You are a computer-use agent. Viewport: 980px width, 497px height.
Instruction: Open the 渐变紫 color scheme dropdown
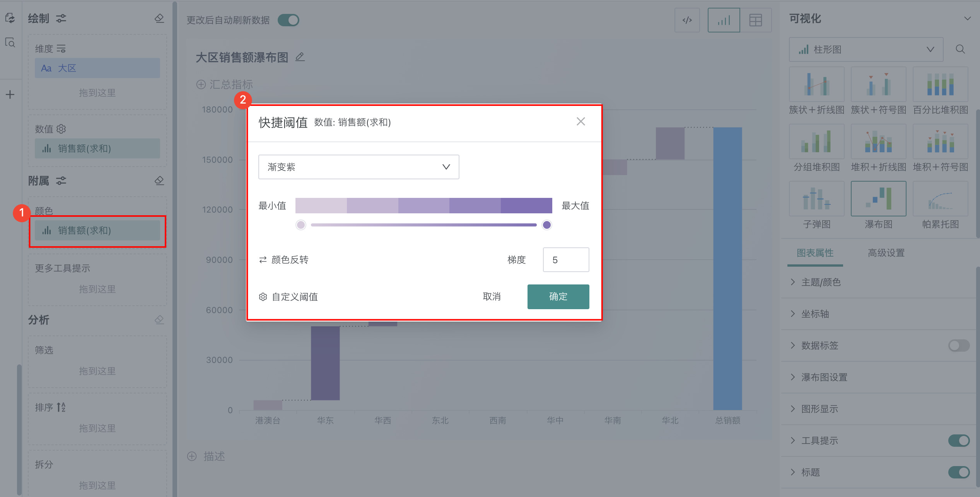(359, 167)
